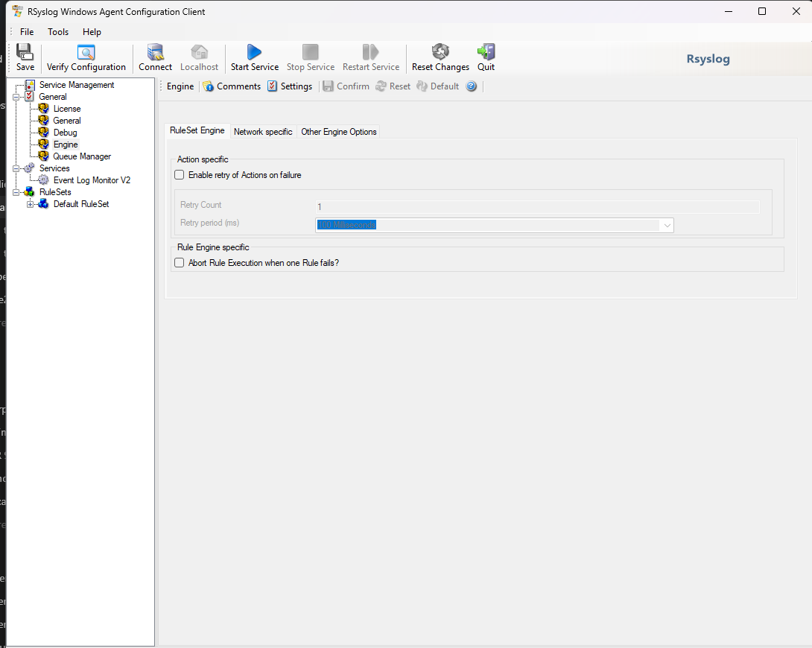The height and width of the screenshot is (648, 812).
Task: Click the Queue Manager node icon
Action: [x=43, y=156]
